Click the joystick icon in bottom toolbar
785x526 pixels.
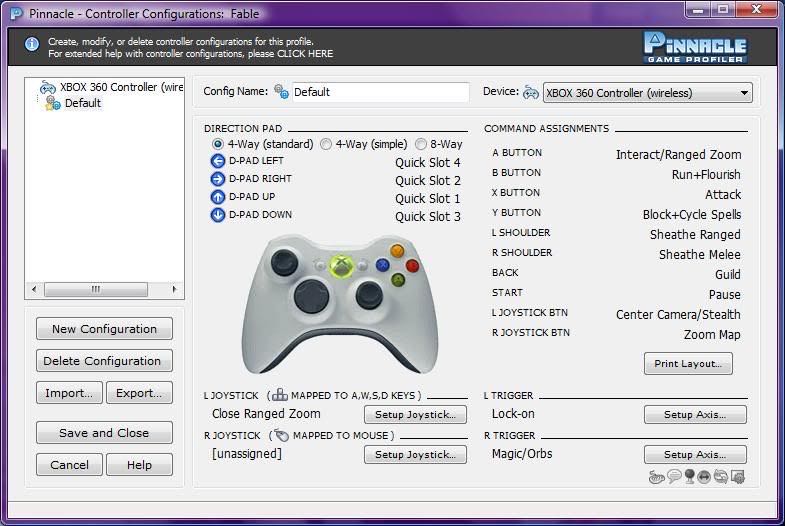tap(690, 478)
